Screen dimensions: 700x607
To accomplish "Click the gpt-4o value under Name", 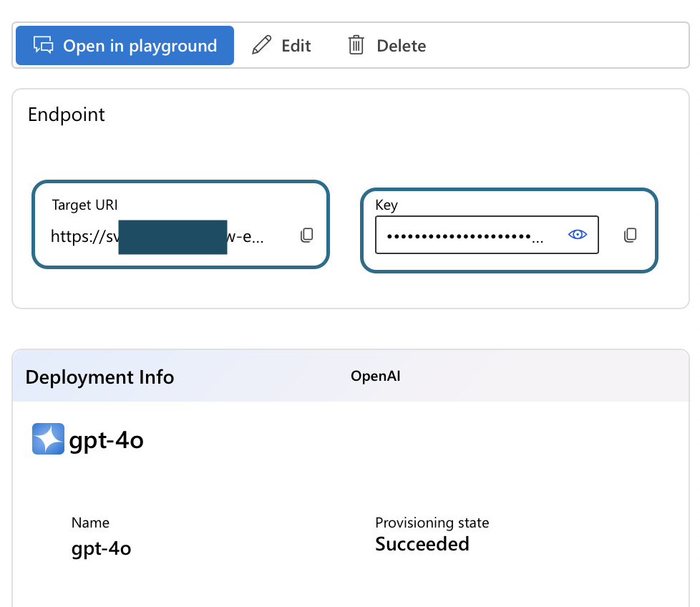I will click(101, 549).
